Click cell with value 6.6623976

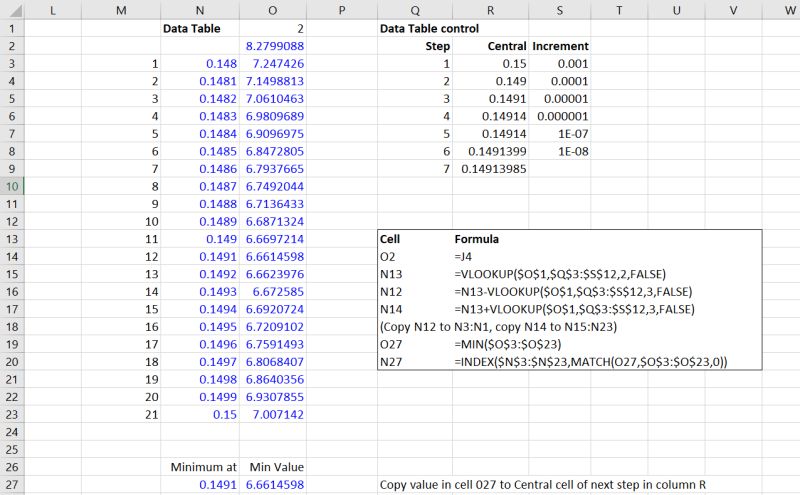coord(273,274)
